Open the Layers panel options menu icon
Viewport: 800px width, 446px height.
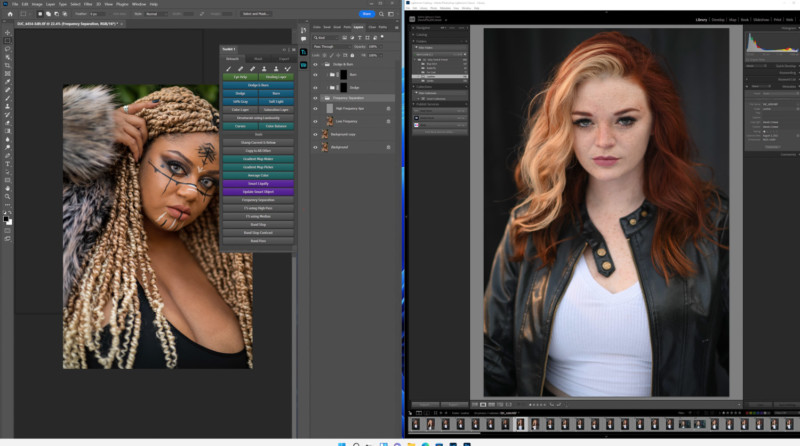coord(396,27)
